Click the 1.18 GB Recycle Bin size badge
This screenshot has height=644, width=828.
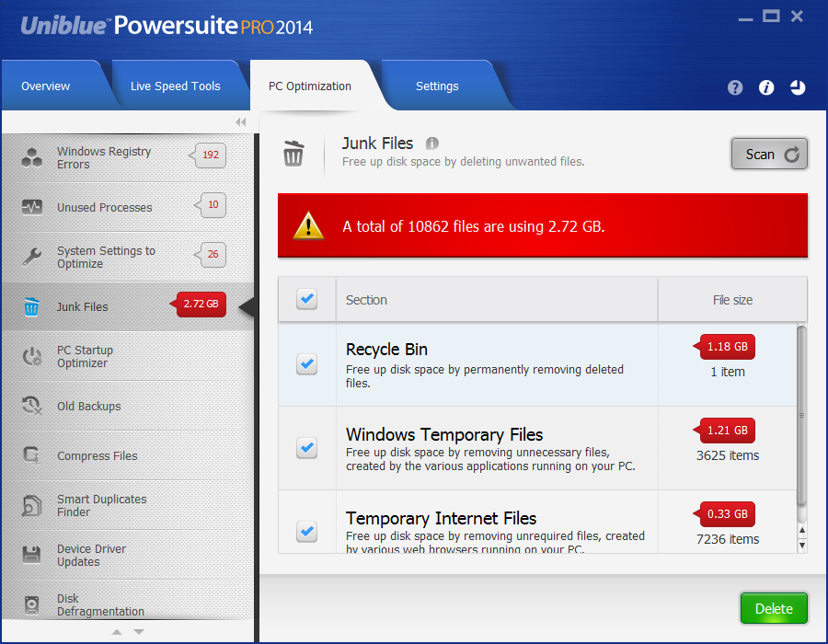coord(725,347)
